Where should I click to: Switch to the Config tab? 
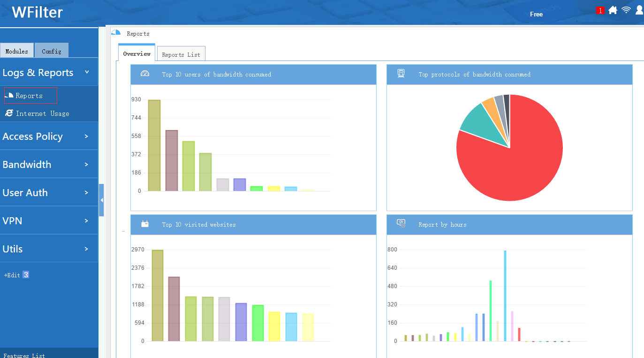(x=52, y=51)
